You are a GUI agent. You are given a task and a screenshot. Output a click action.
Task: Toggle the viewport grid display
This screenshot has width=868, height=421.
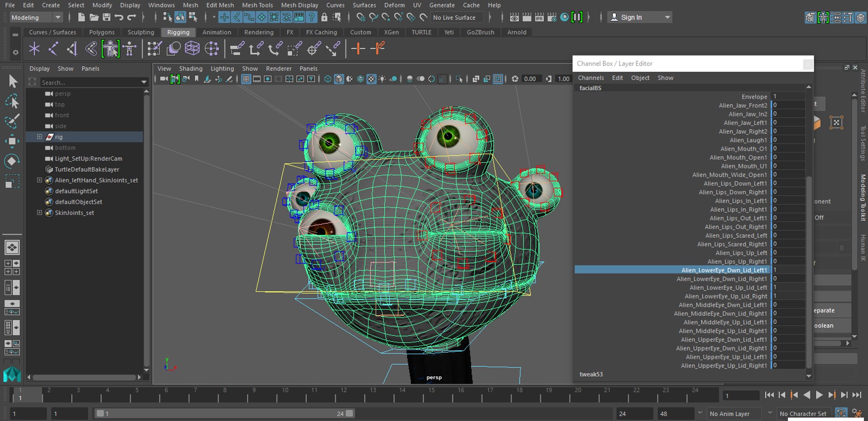tap(246, 79)
